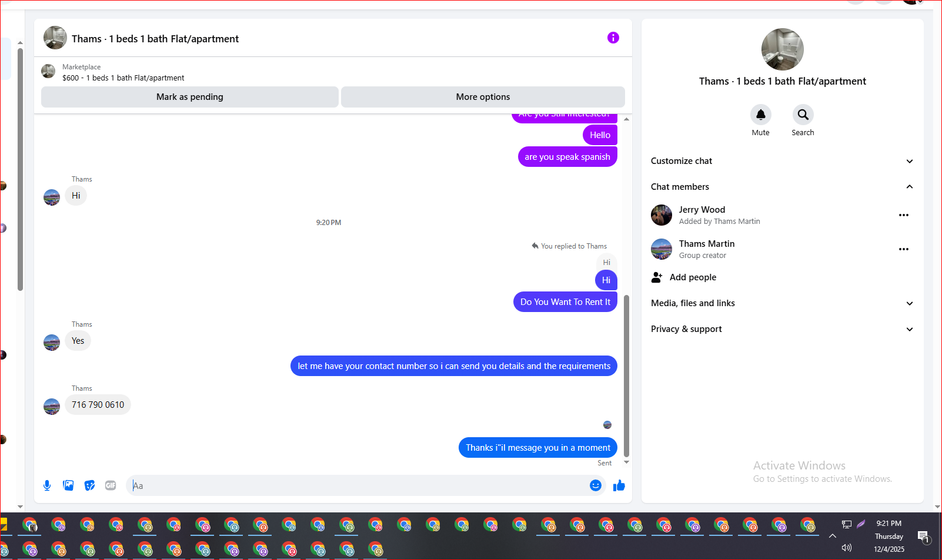Expand Media, files and links section
The width and height of the screenshot is (942, 560).
[x=782, y=303]
